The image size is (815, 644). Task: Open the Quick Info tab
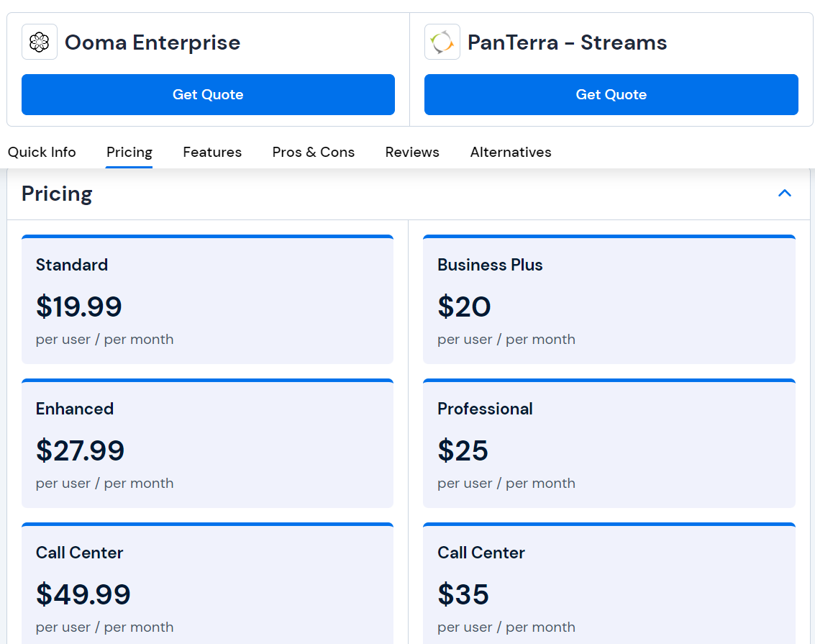pyautogui.click(x=42, y=152)
